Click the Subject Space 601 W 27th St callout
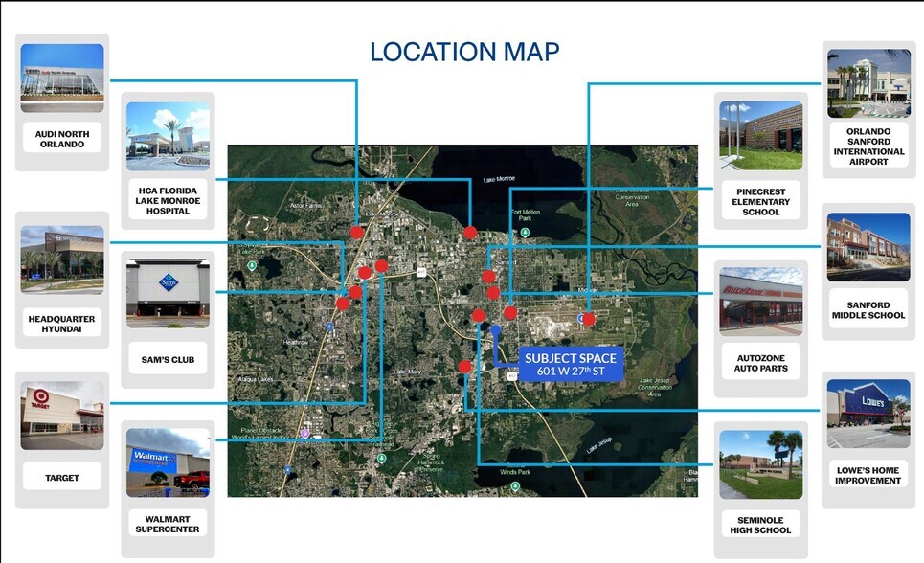 (571, 364)
